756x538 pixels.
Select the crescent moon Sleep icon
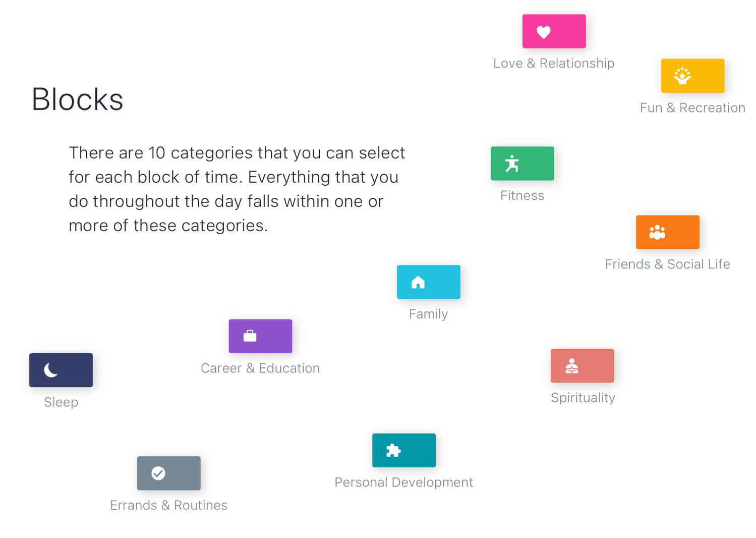tap(50, 370)
